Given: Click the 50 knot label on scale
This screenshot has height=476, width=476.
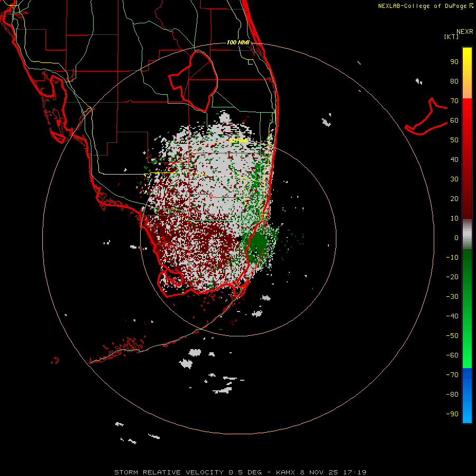Looking at the screenshot, I should coord(454,140).
